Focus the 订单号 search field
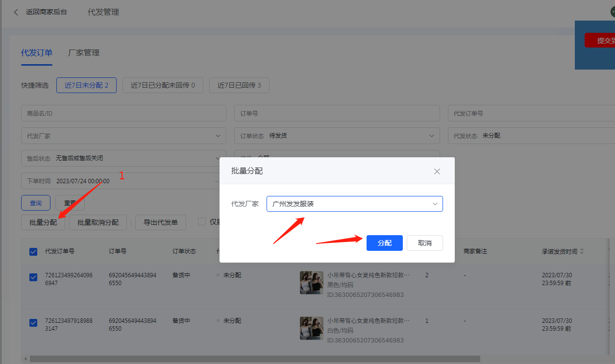The height and width of the screenshot is (364, 615). pos(337,113)
